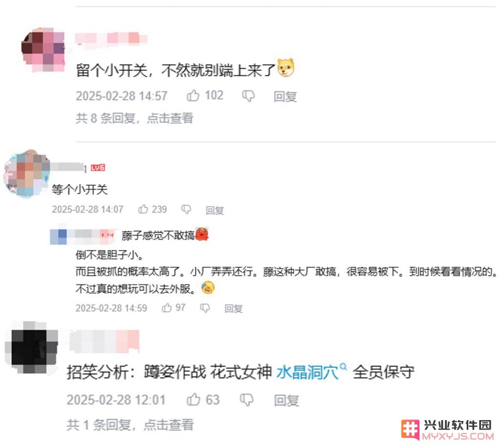This screenshot has width=500, height=448.
Task: Reply to the 12:01 comment
Action: [286, 401]
